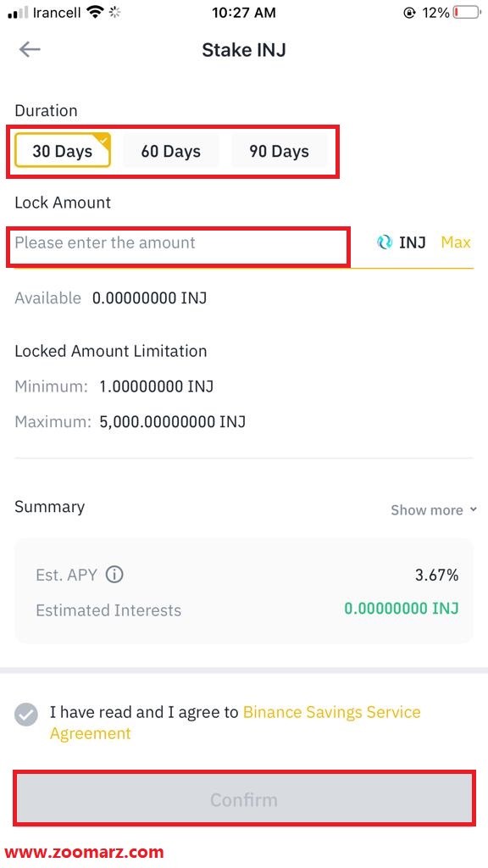Tap the rotation lock status icon
Image resolution: width=488 pixels, height=868 pixels.
click(x=409, y=13)
